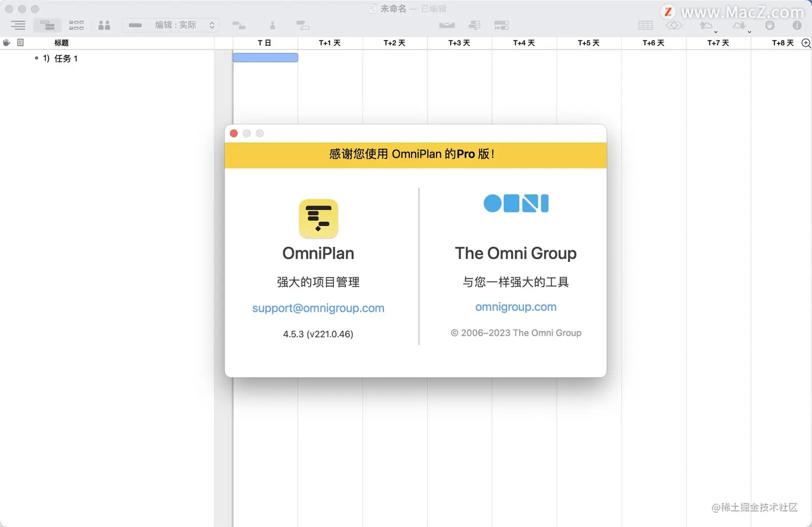Open the omnigroup.com website link
This screenshot has width=812, height=527.
pyautogui.click(x=516, y=307)
